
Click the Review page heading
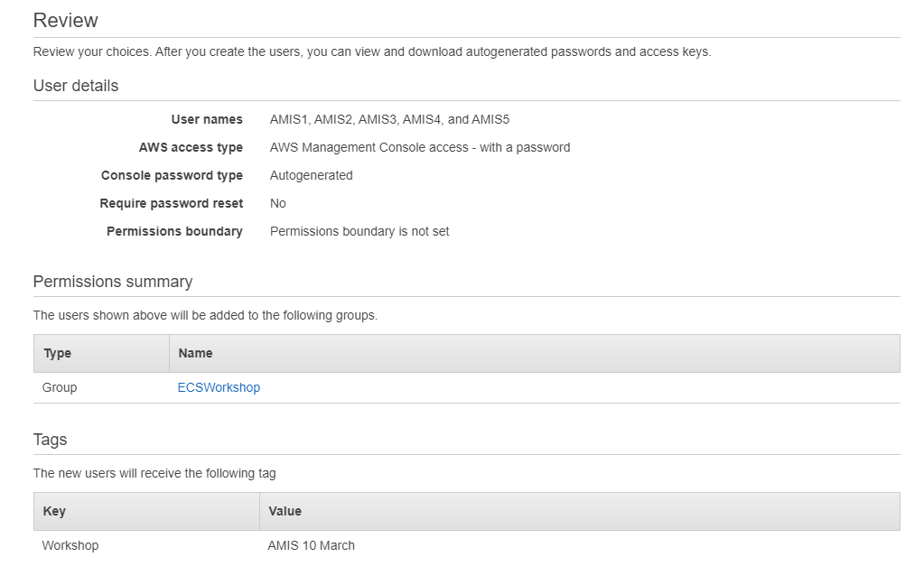pos(66,20)
